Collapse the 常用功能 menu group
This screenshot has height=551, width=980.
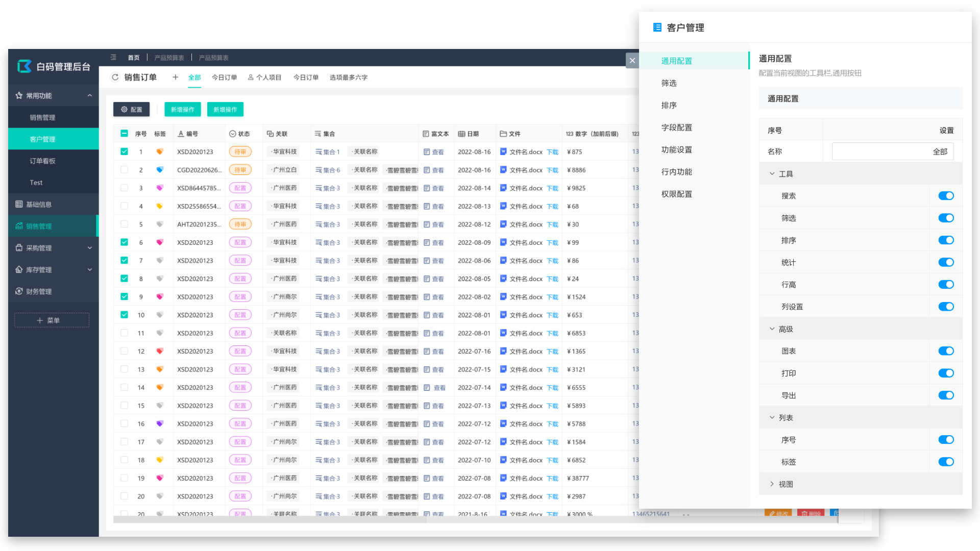[x=90, y=95]
